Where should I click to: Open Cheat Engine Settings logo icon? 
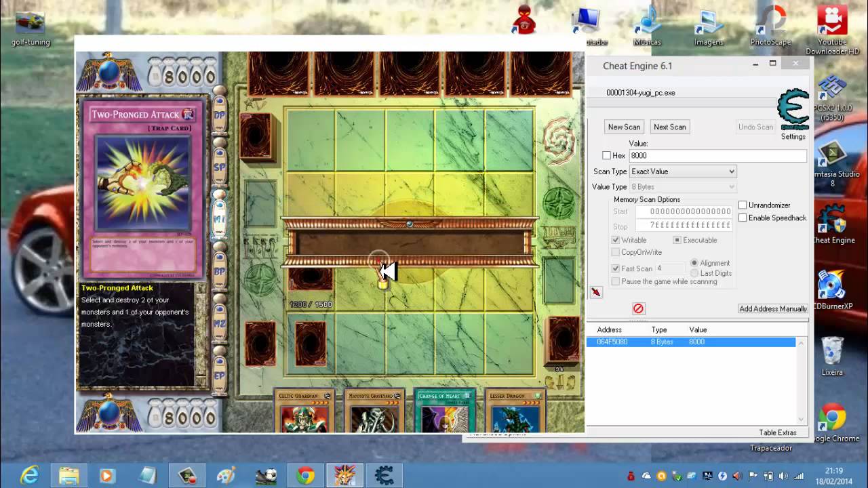tap(793, 110)
